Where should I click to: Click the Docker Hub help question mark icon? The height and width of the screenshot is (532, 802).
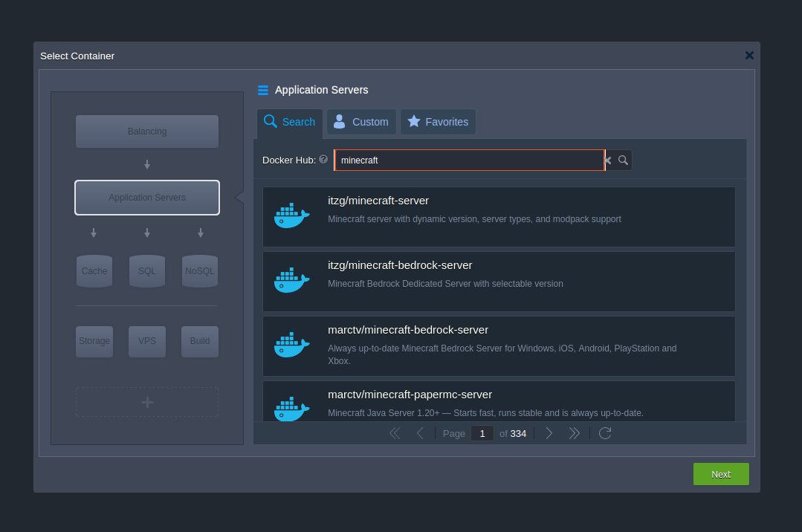[323, 159]
